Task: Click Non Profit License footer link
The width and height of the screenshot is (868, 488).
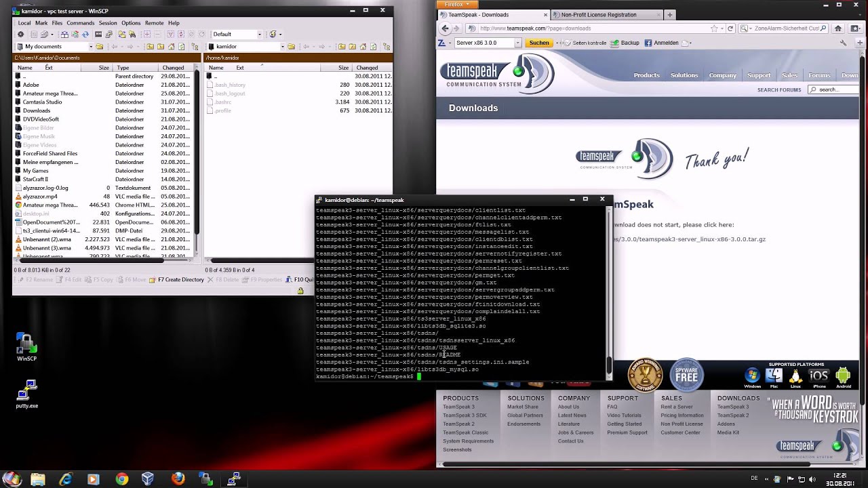Action: [682, 424]
